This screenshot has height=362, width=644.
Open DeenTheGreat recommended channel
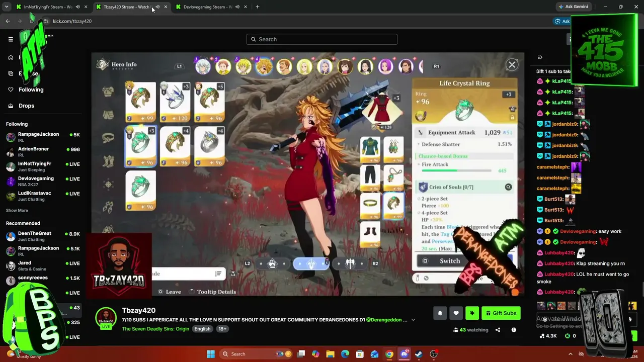pyautogui.click(x=43, y=236)
